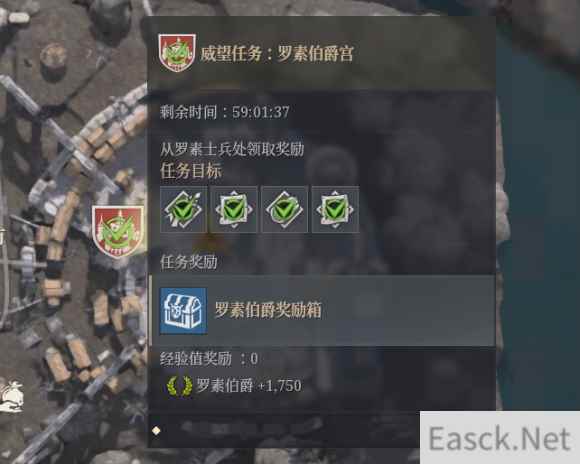Select the fourth green-checked objective icon
The width and height of the screenshot is (580, 464).
coord(335,210)
